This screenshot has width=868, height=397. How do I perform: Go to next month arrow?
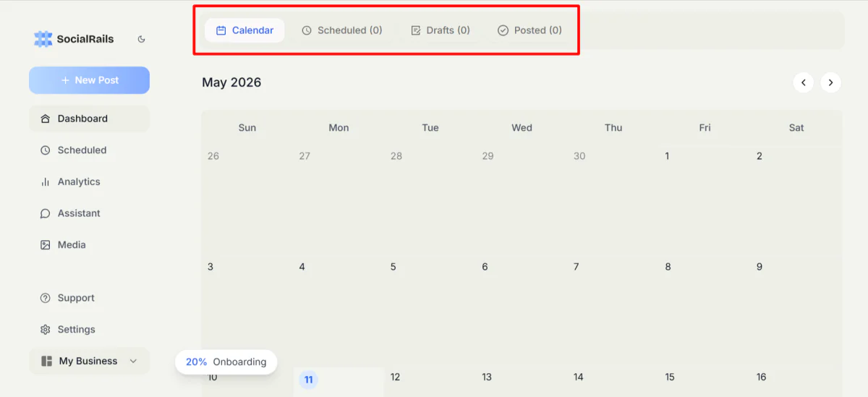830,82
